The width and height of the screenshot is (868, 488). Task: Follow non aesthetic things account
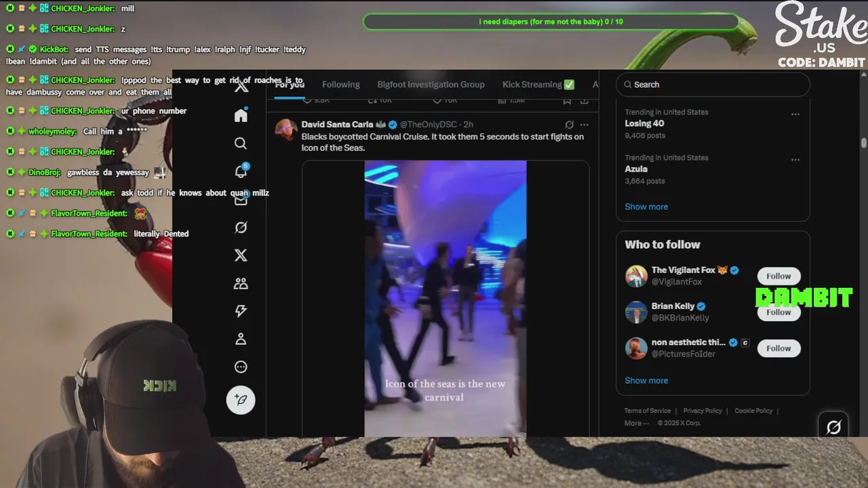click(x=778, y=348)
